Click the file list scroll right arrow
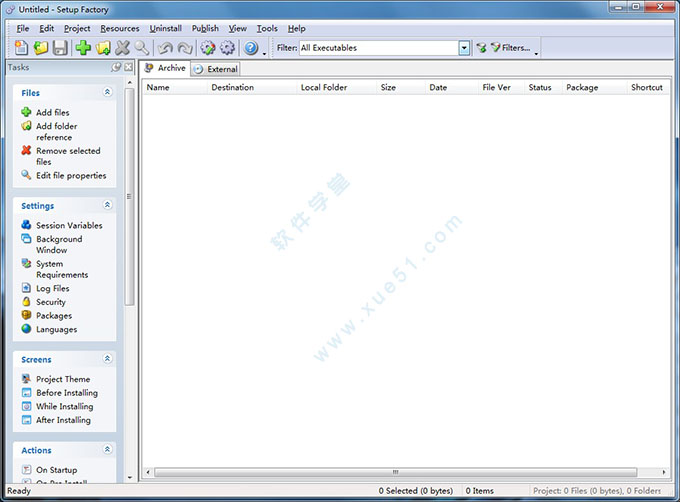Screen dimensions: 680x502 point(664,472)
